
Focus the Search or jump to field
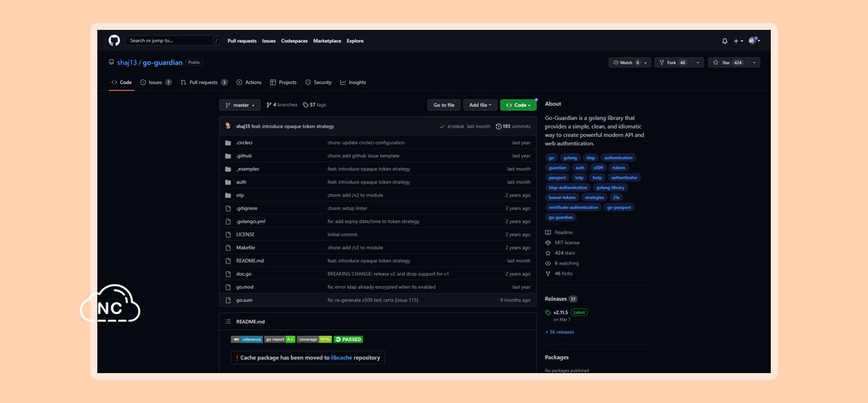tap(174, 41)
